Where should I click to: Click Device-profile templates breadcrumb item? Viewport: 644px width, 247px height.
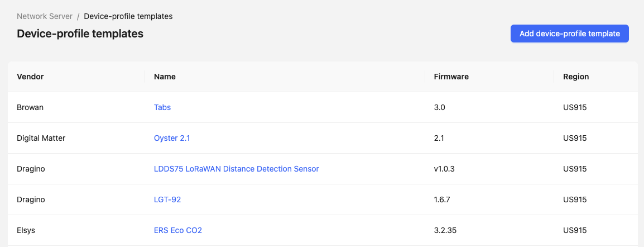(x=128, y=16)
